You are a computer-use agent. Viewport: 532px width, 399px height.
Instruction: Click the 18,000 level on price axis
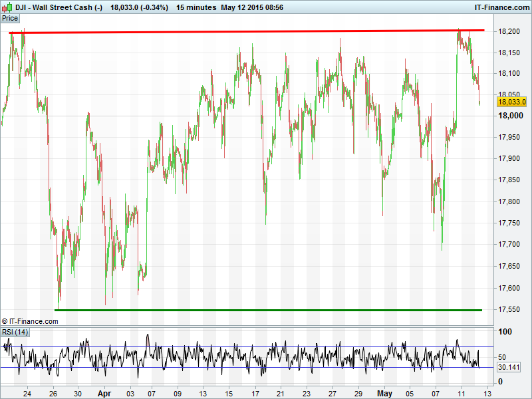pyautogui.click(x=509, y=116)
